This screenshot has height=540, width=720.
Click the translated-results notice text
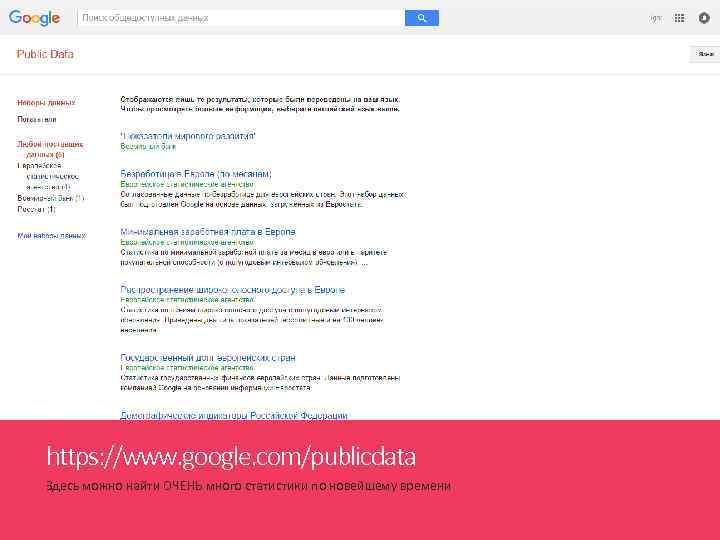pos(260,104)
